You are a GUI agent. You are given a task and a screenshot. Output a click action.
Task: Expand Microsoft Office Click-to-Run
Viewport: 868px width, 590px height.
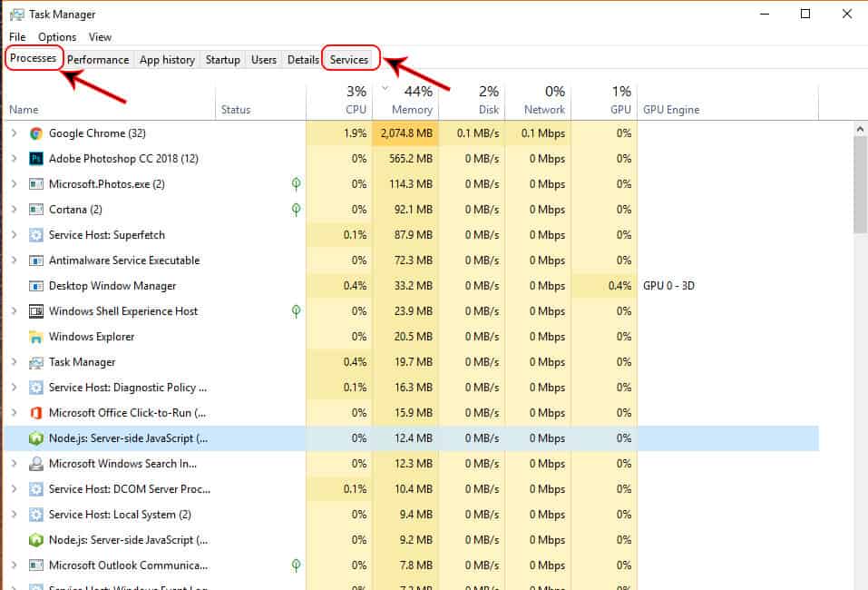(15, 413)
